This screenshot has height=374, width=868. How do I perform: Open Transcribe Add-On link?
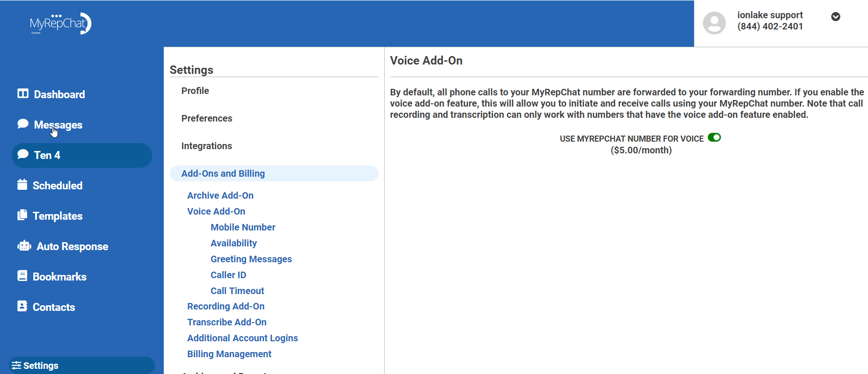click(227, 322)
